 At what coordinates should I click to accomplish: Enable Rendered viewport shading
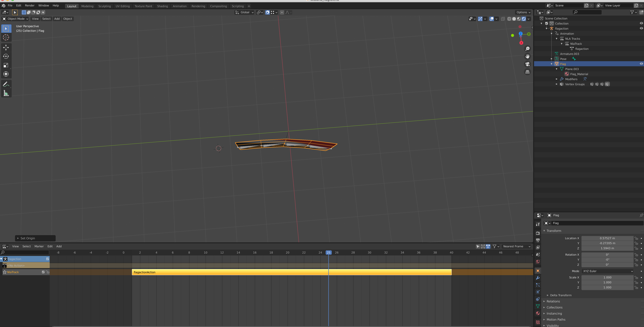(523, 19)
